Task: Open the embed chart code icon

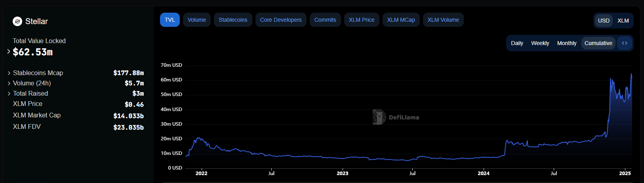Action: click(625, 43)
